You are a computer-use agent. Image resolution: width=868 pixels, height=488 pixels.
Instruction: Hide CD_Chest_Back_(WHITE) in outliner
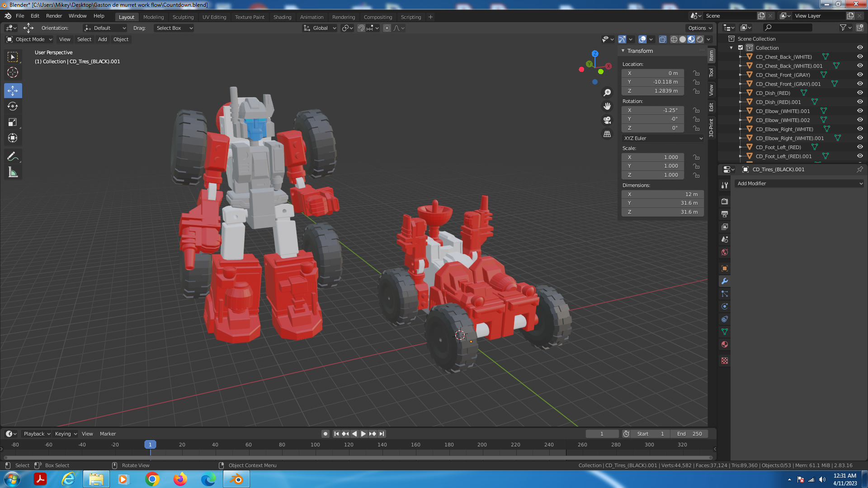click(860, 56)
